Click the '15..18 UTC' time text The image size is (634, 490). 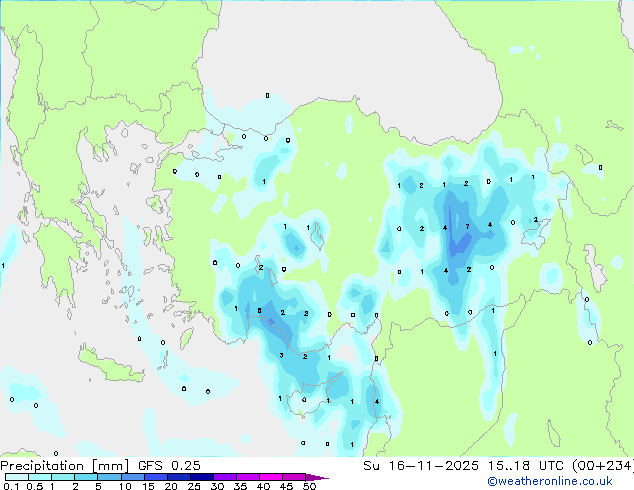[526, 466]
